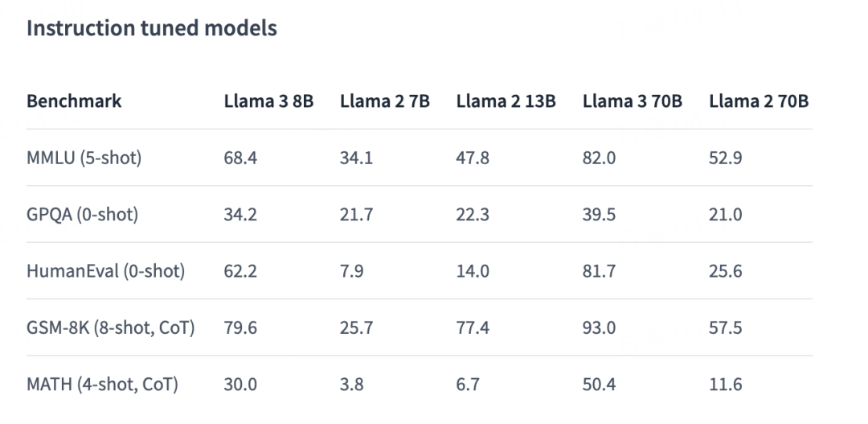868x424 pixels.
Task: Click the 68.4 MMLU score cell
Action: 240,158
